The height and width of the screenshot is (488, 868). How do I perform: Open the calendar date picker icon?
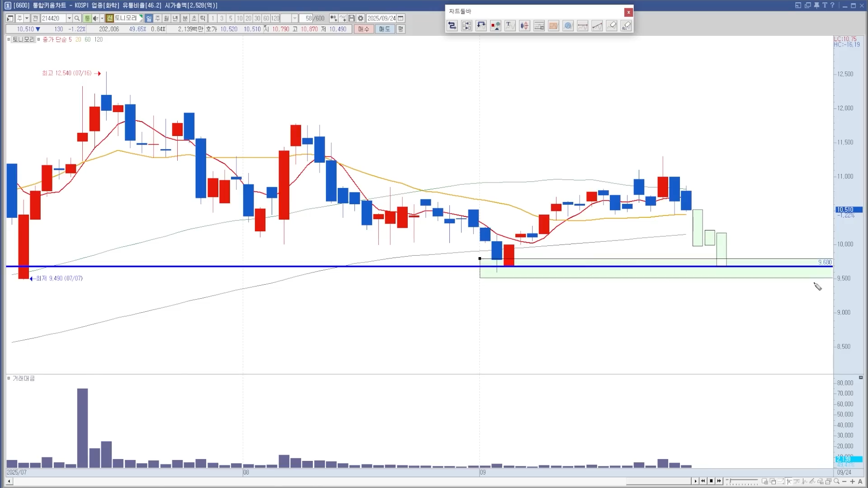click(401, 19)
